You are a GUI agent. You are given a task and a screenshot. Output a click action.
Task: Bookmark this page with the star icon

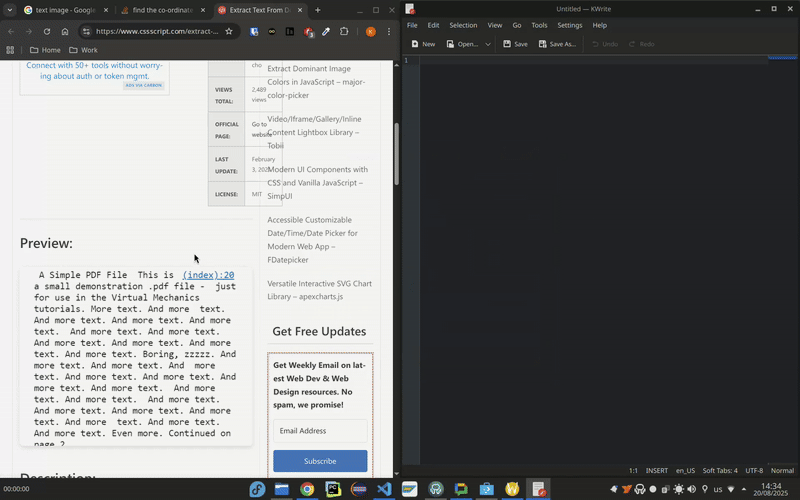(x=229, y=31)
